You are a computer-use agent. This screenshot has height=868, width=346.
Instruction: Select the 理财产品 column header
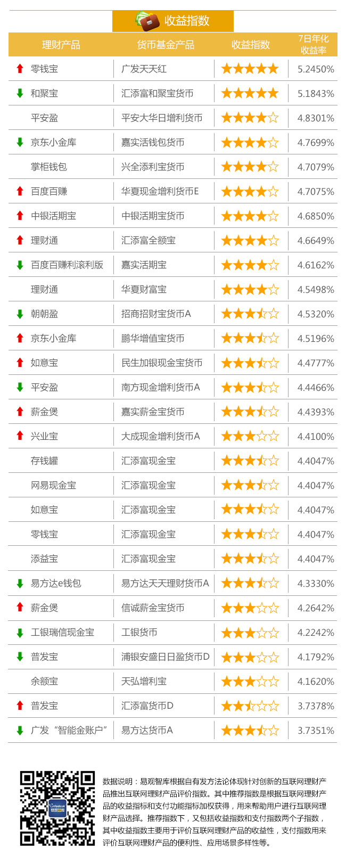(x=61, y=45)
